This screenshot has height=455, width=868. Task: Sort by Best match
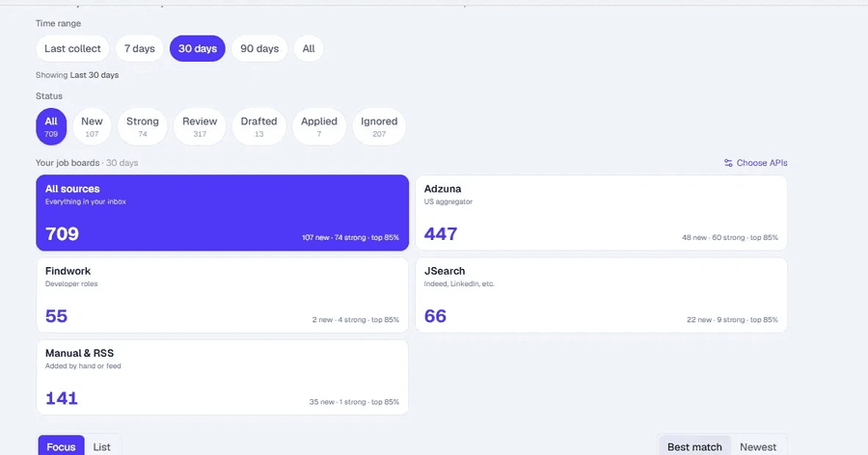tap(694, 446)
